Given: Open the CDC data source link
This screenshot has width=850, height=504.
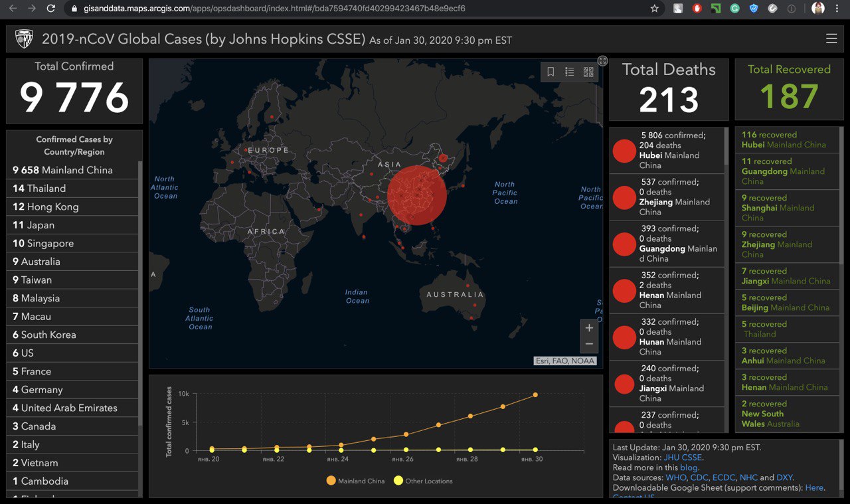Looking at the screenshot, I should [x=699, y=477].
